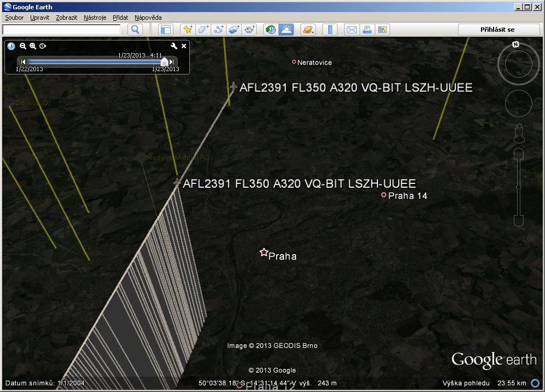The width and height of the screenshot is (545, 392).
Task: Record a tour with the camera icon
Action: coord(249,30)
